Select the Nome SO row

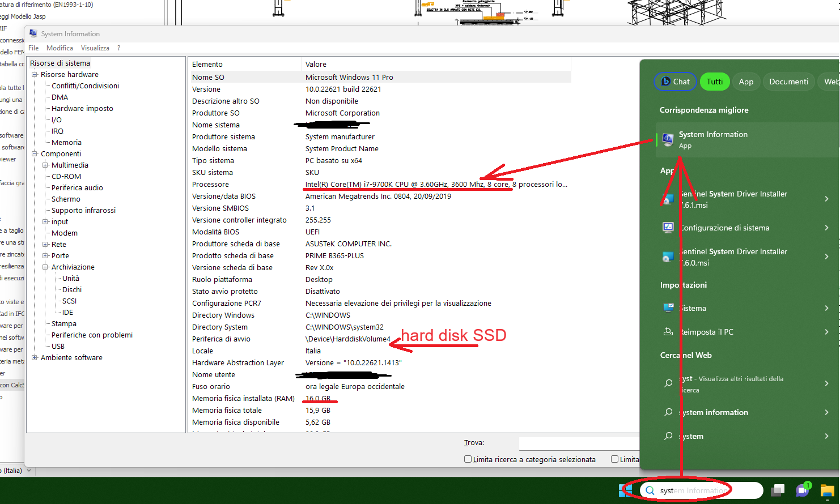tap(380, 78)
